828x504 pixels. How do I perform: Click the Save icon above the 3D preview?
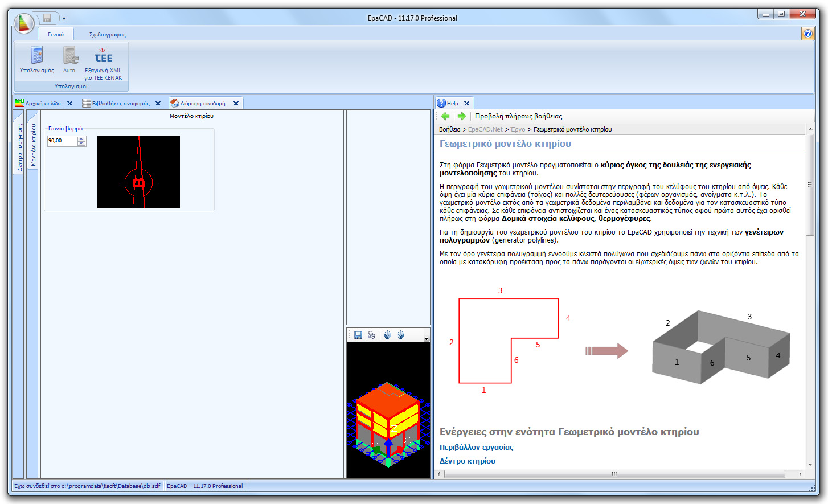(x=358, y=335)
